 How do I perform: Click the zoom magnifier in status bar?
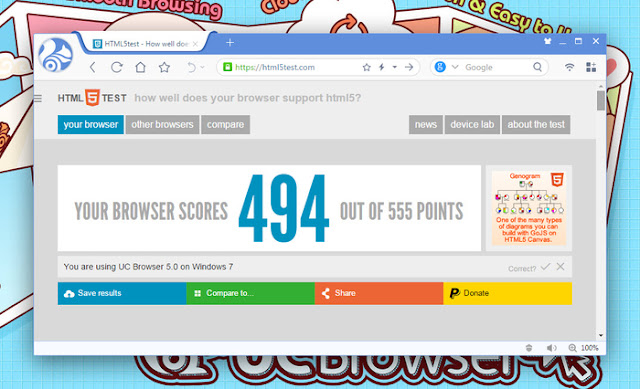point(572,348)
